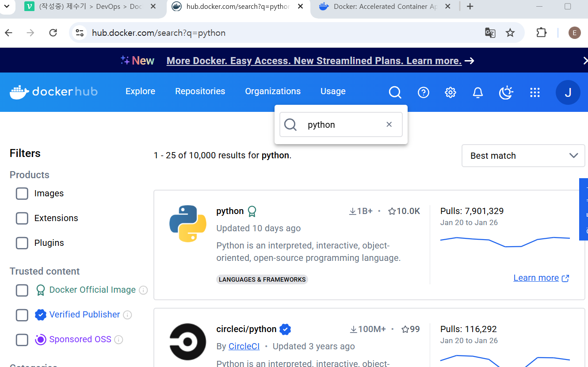Click the arrow after Learn more banner
588x367 pixels.
(x=470, y=61)
